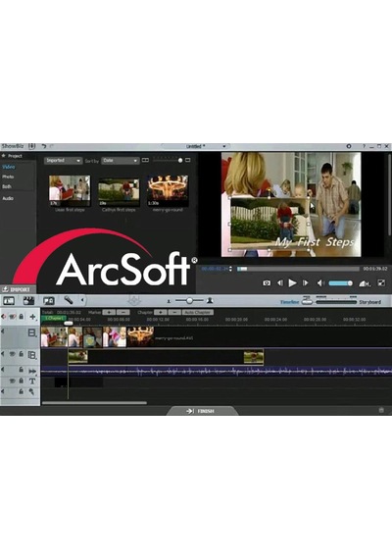The width and height of the screenshot is (392, 559).
Task: Play the preview video
Action: tap(292, 283)
